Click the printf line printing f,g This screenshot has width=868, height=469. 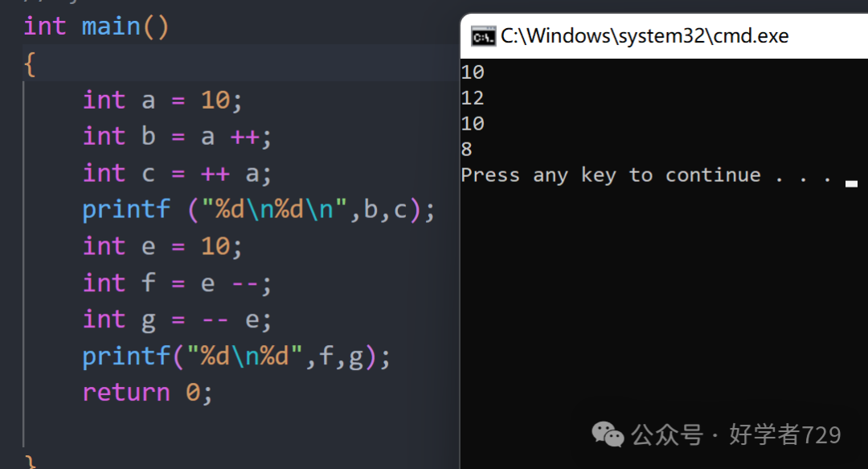[x=236, y=356]
